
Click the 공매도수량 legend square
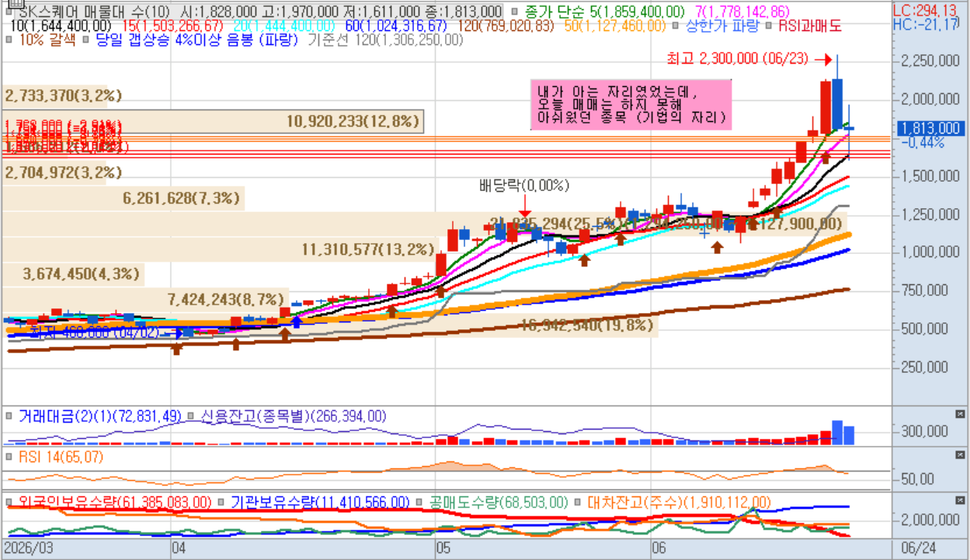tap(420, 502)
